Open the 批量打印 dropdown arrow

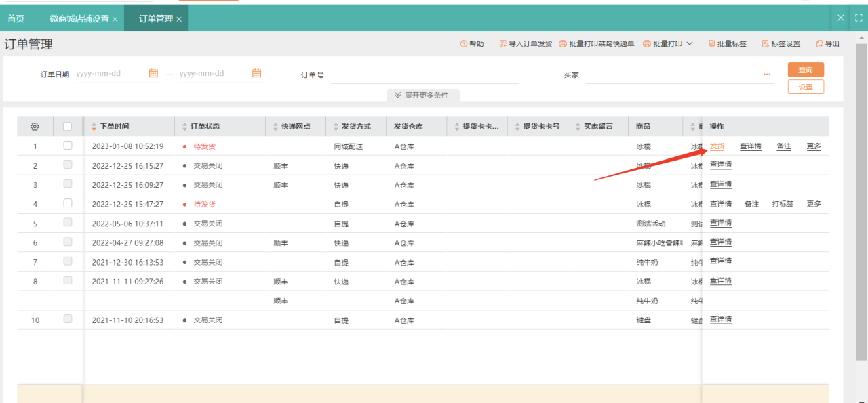[x=690, y=44]
